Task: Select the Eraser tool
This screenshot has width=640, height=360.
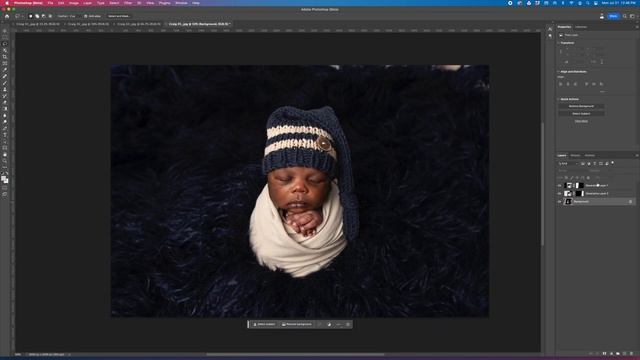Action: (x=5, y=102)
